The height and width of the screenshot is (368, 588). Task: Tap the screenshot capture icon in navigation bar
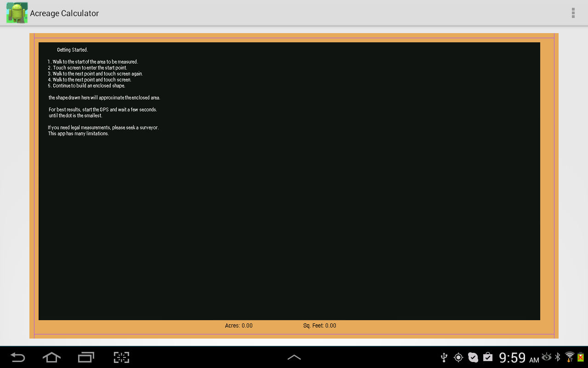point(121,357)
